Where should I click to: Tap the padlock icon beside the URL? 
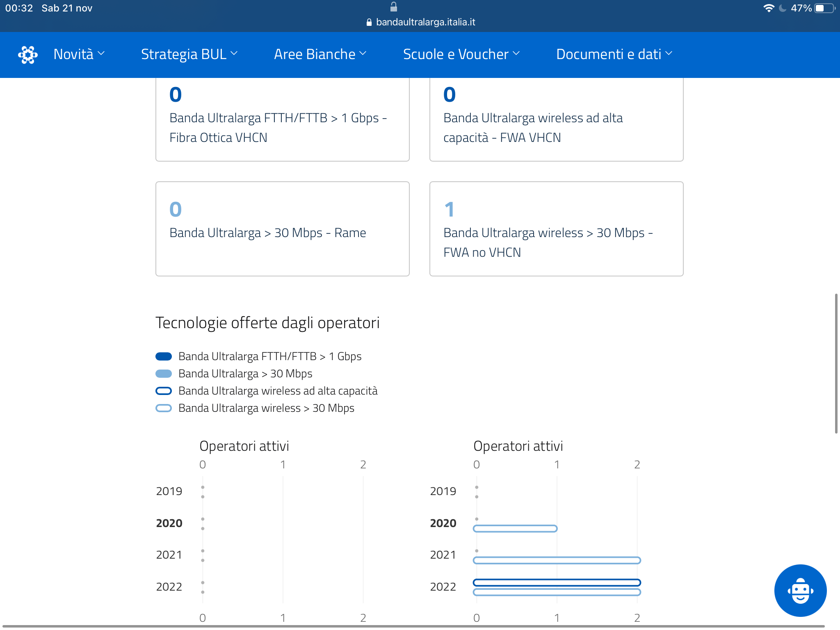pyautogui.click(x=369, y=22)
